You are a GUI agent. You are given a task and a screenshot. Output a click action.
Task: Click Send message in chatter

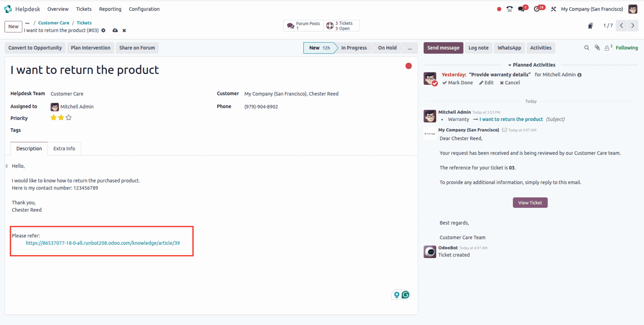443,48
